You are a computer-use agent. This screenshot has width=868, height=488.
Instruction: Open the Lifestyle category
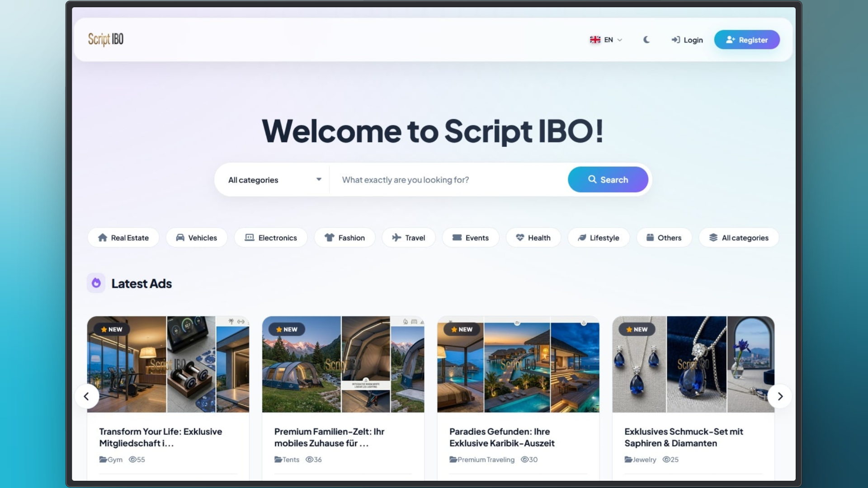point(599,238)
